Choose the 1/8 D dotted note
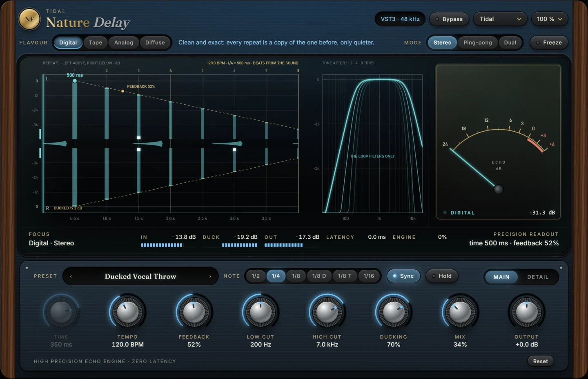The width and height of the screenshot is (588, 379). click(x=319, y=276)
